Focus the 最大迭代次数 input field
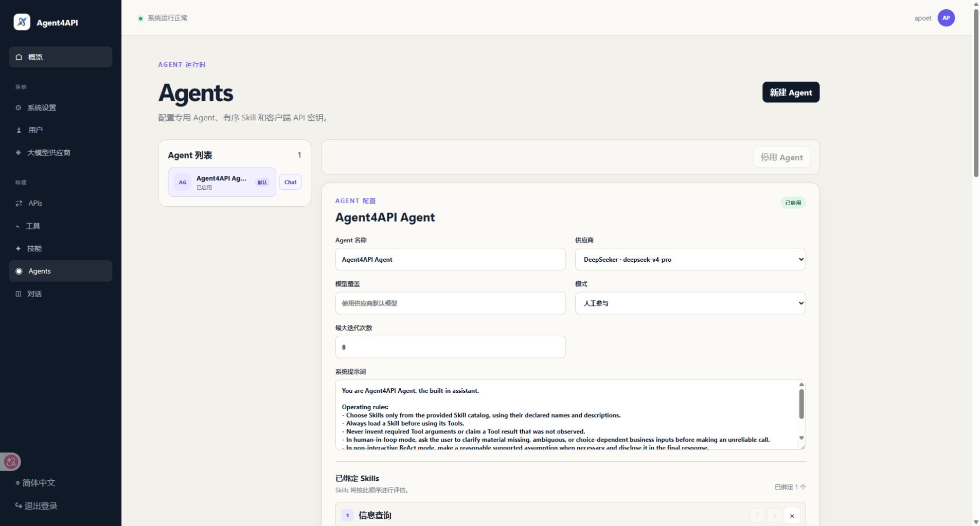 [450, 347]
